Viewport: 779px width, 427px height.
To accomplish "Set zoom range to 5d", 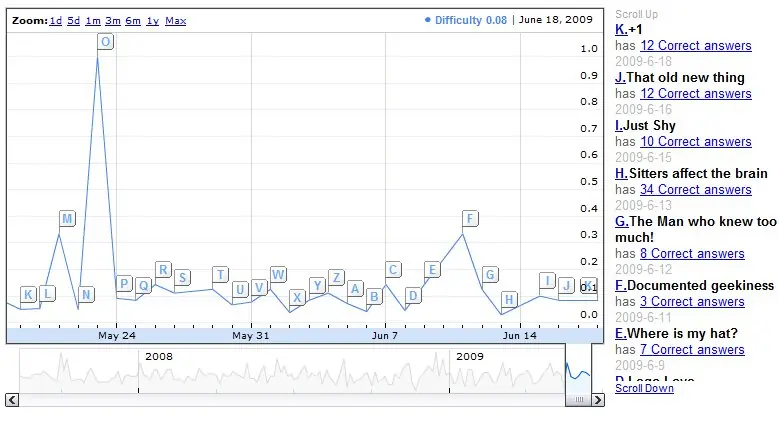I will [74, 21].
